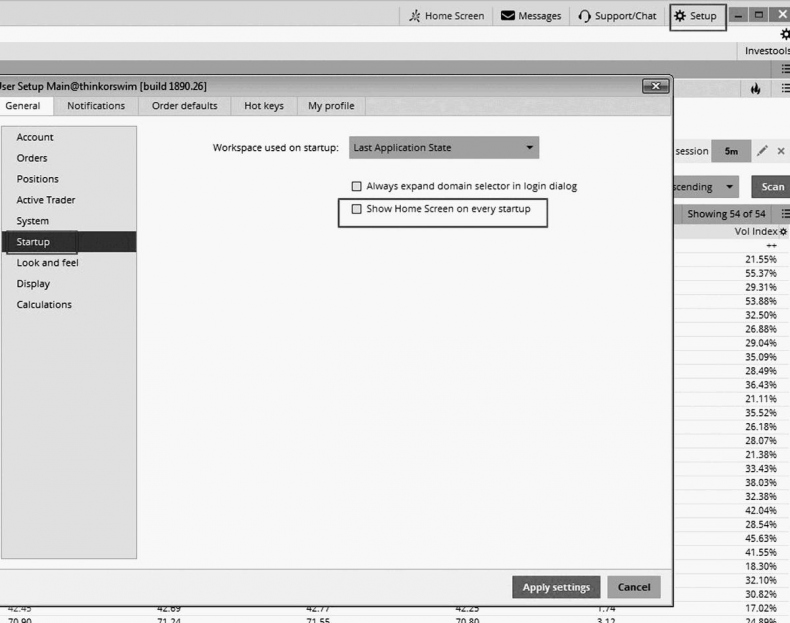Enable Show Home Screen on every startup
The width and height of the screenshot is (790, 623).
(x=357, y=210)
